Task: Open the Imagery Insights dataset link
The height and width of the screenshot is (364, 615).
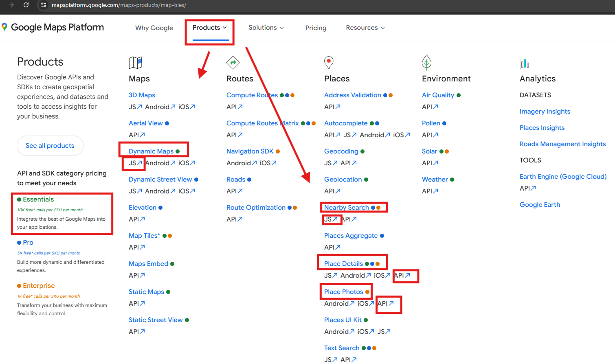Action: (x=545, y=111)
